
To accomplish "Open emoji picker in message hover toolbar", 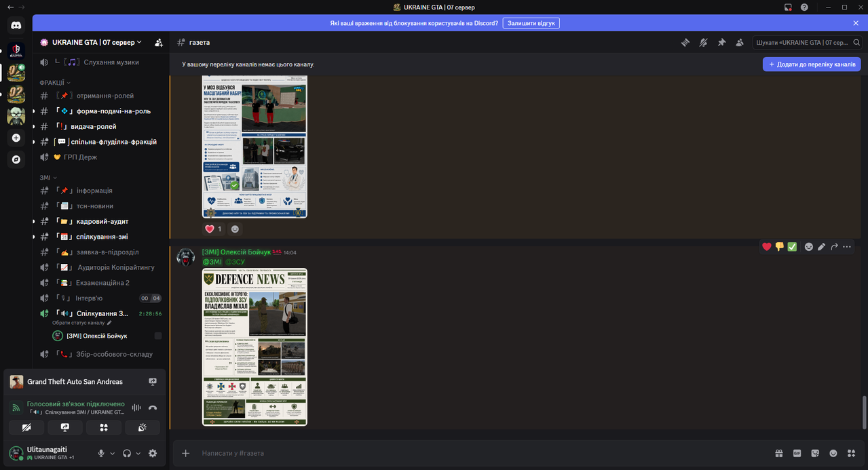I will coord(809,247).
